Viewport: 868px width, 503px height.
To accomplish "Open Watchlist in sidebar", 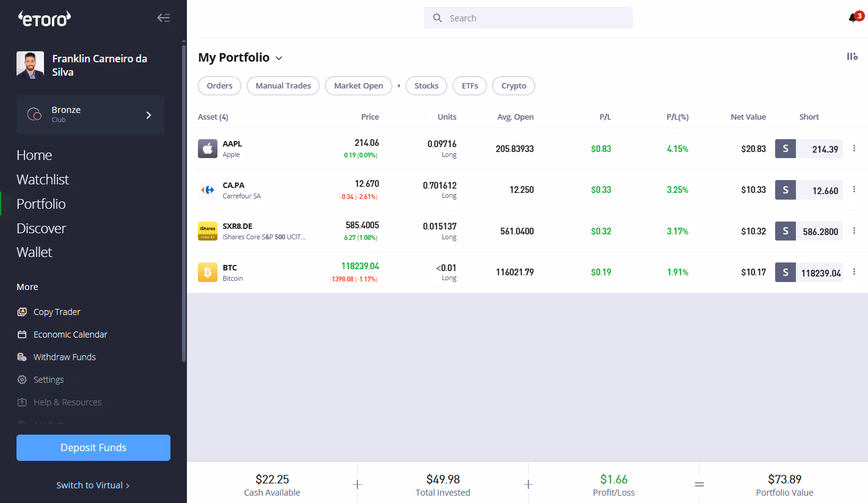I will pyautogui.click(x=43, y=179).
